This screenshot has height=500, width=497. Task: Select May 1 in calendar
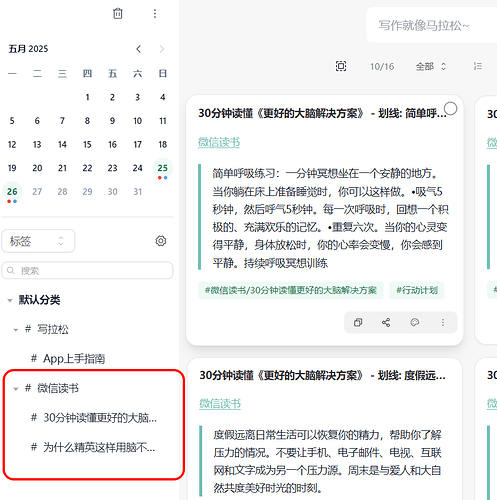coord(87,97)
